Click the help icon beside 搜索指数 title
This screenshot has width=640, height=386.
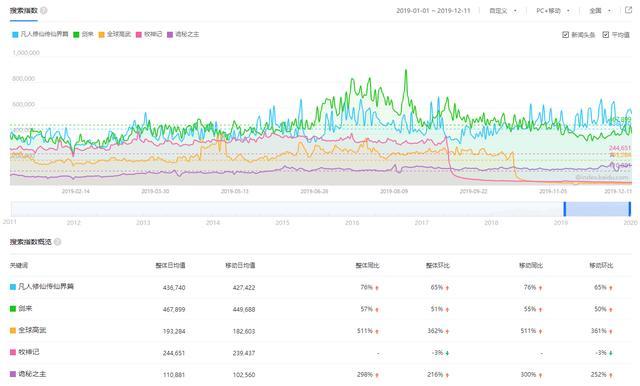(x=44, y=10)
